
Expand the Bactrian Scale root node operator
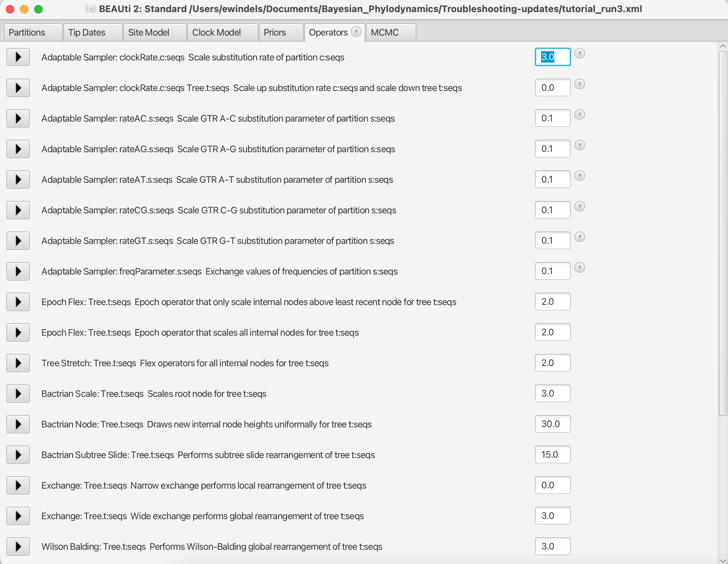point(18,394)
